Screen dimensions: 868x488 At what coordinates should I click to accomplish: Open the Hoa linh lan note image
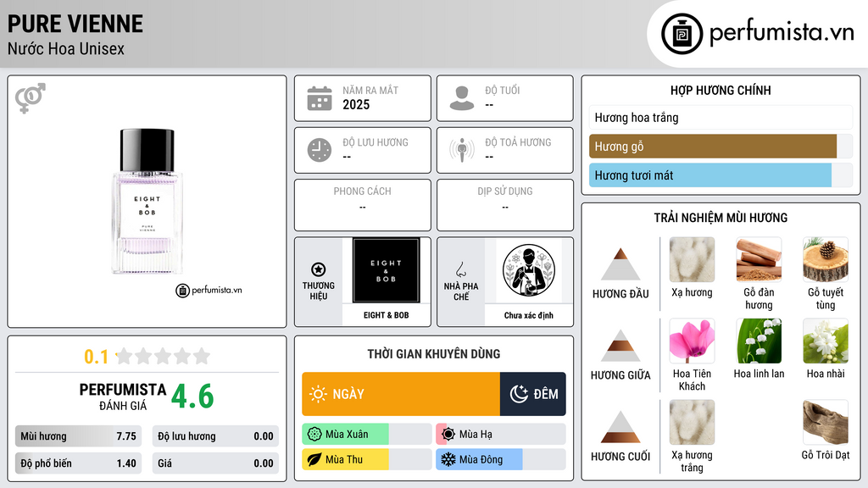759,341
